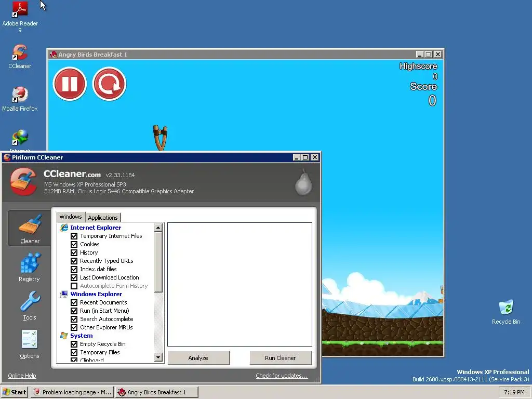532x399 pixels.
Task: Pause the Angry Birds game
Action: coord(70,84)
